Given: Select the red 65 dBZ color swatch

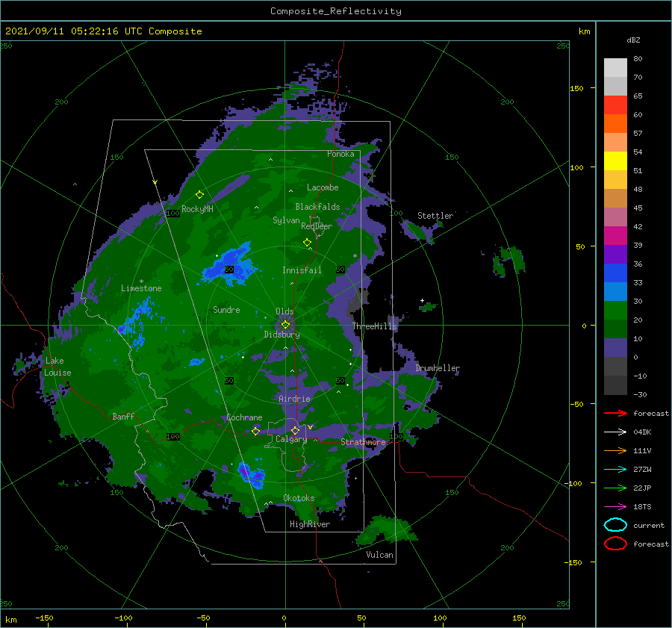Looking at the screenshot, I should [x=615, y=105].
